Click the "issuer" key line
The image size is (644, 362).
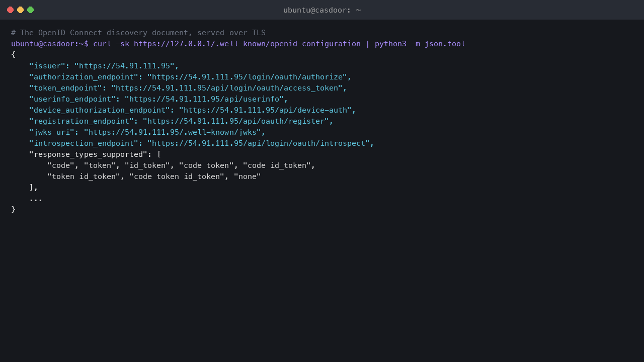pyautogui.click(x=104, y=66)
